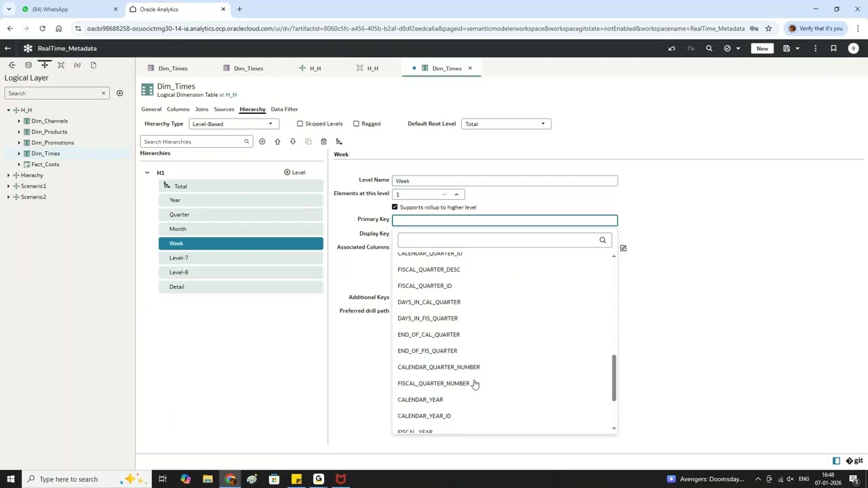Click the bookmark icon in header

pos(833,48)
